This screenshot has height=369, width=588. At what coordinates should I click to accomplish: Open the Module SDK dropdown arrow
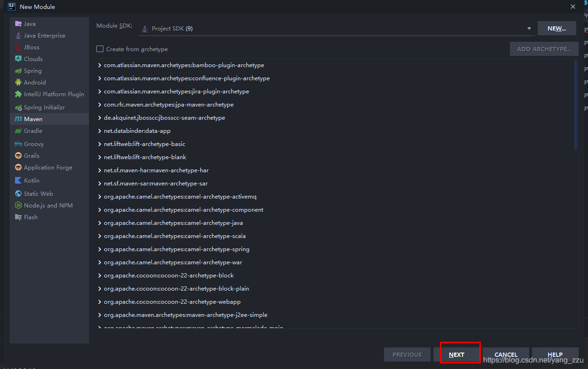tap(529, 29)
